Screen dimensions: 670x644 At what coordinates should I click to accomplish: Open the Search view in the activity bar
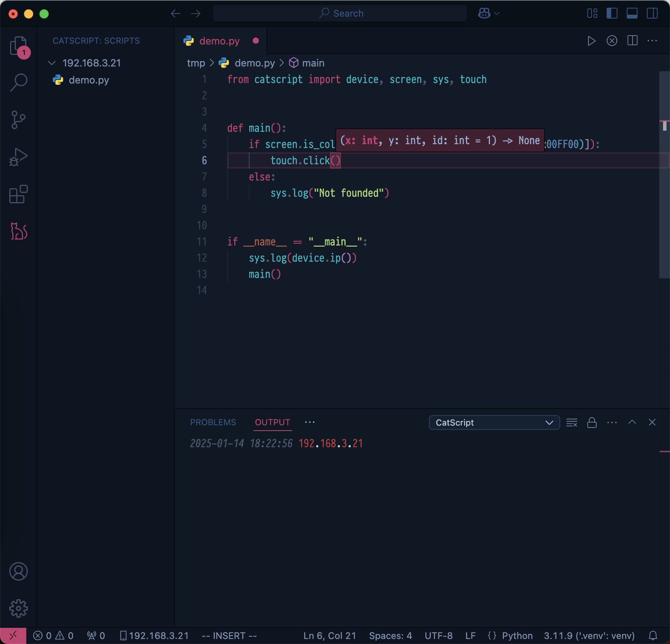[x=18, y=82]
